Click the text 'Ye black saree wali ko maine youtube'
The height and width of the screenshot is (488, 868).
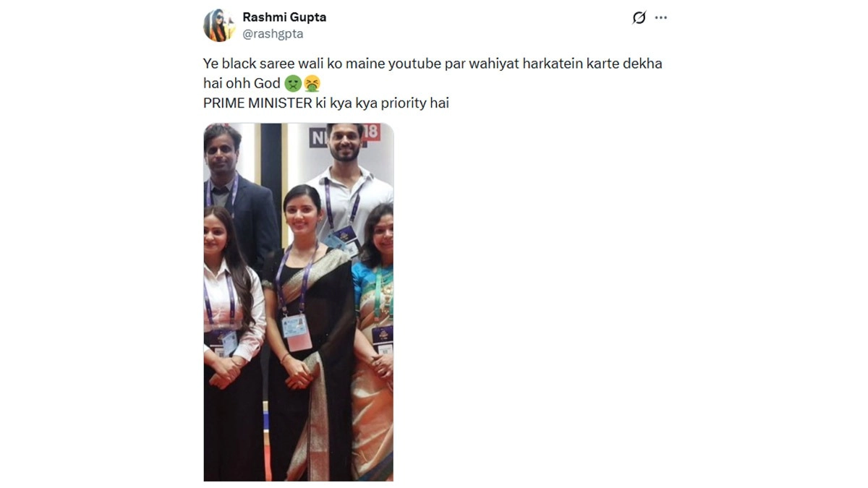click(316, 64)
